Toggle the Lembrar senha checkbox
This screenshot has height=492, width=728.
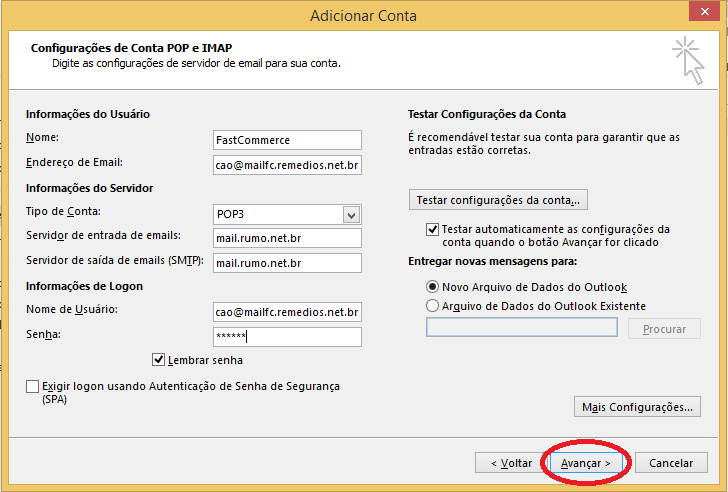158,360
